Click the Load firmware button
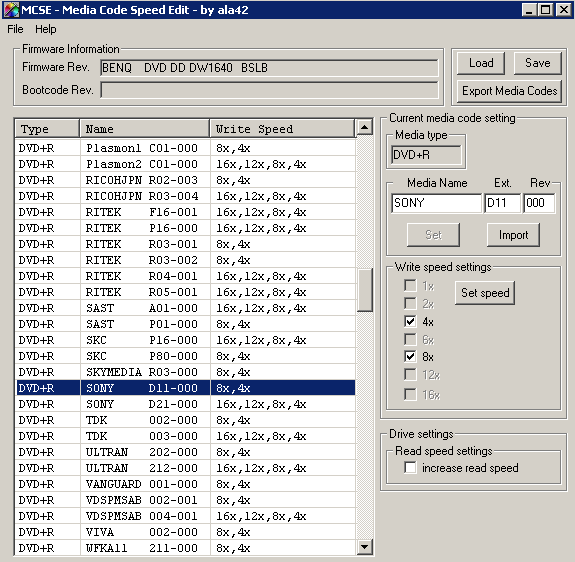This screenshot has width=575, height=562. click(x=481, y=63)
